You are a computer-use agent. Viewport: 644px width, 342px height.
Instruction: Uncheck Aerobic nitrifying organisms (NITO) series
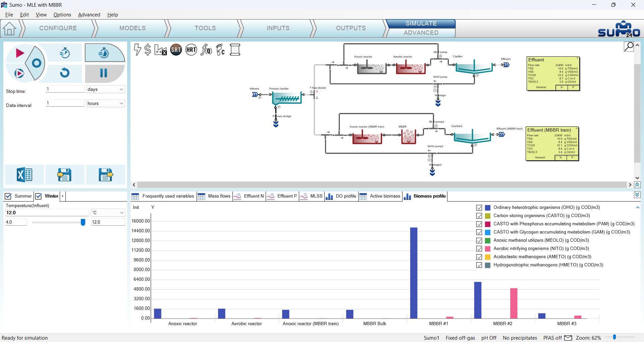479,249
